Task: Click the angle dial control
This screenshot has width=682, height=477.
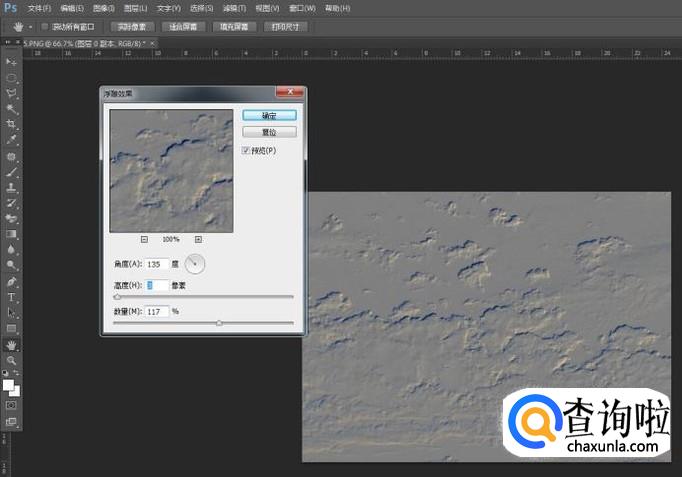Action: (195, 264)
